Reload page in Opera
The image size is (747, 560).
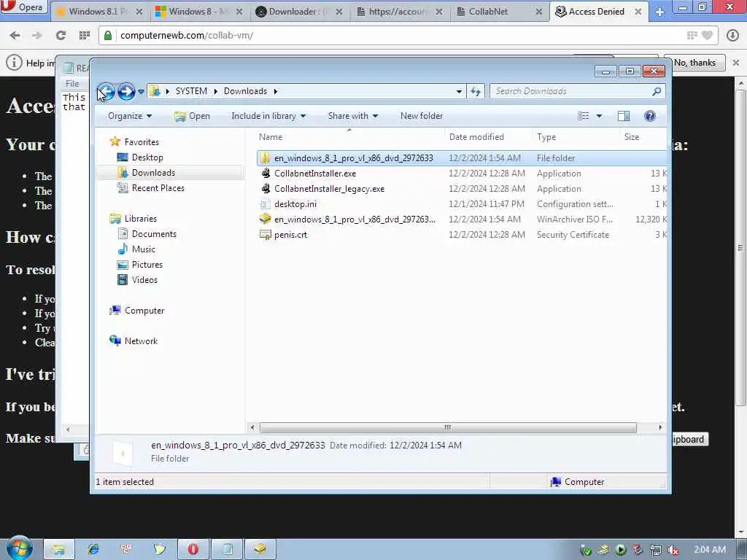(x=61, y=35)
